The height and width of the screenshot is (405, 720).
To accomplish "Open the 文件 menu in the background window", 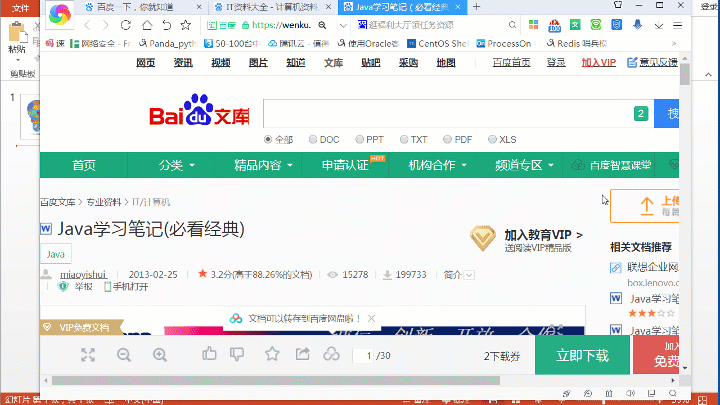I will point(20,8).
